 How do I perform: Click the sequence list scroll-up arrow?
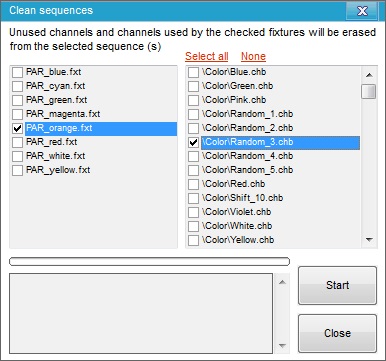pos(369,75)
